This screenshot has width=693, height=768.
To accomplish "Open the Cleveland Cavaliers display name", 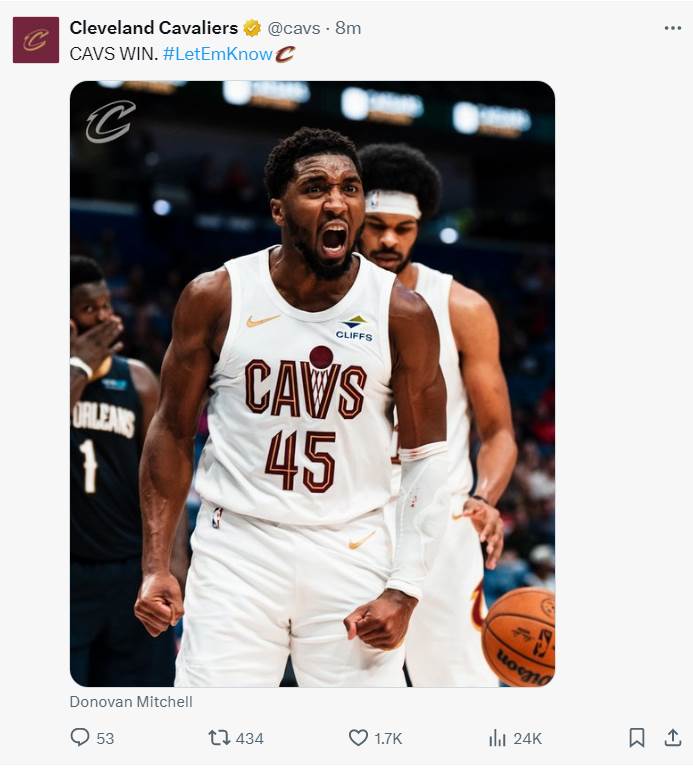I will pyautogui.click(x=154, y=28).
